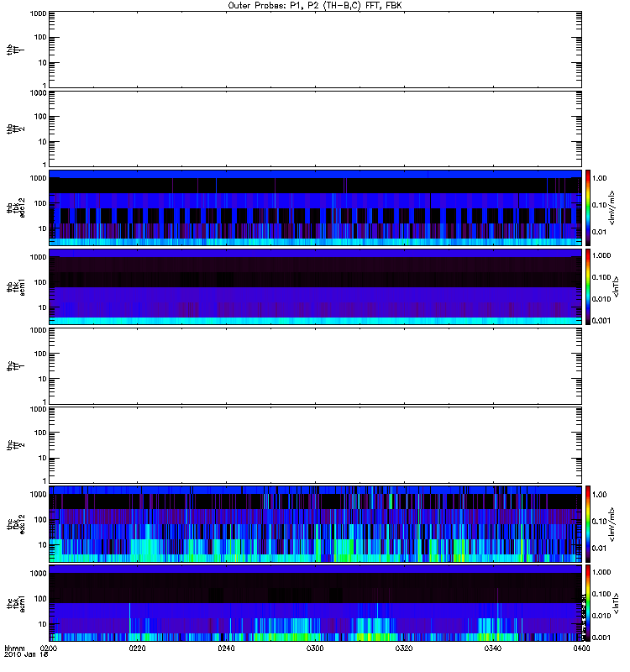630x672 pixels.
Task: Click the '2010 Jan 18' date label
Action: (26, 654)
